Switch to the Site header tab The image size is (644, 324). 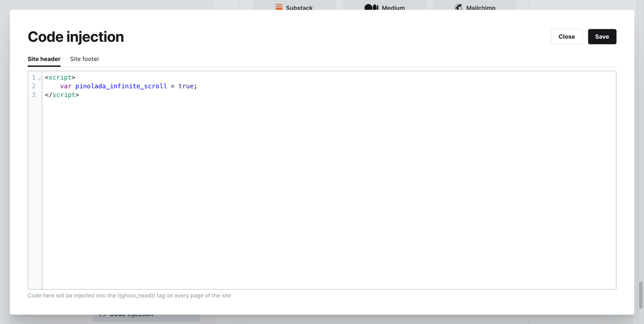(44, 59)
